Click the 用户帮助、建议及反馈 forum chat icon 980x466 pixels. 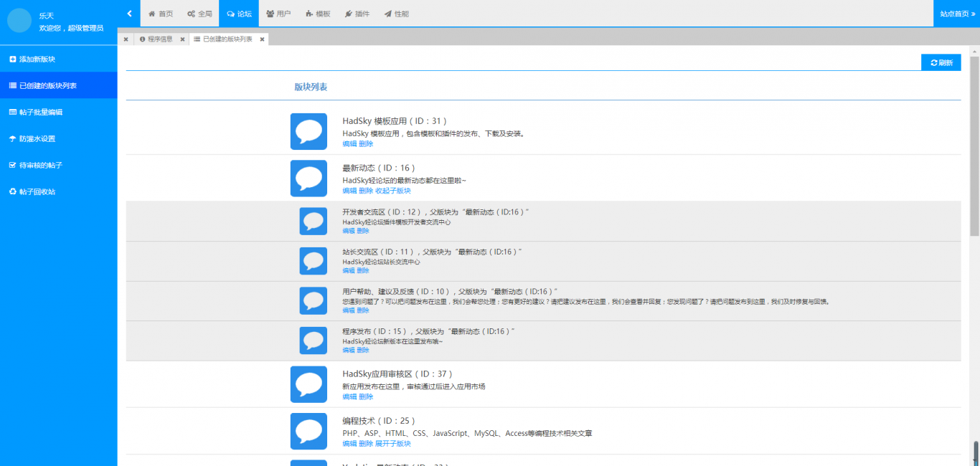[314, 300]
